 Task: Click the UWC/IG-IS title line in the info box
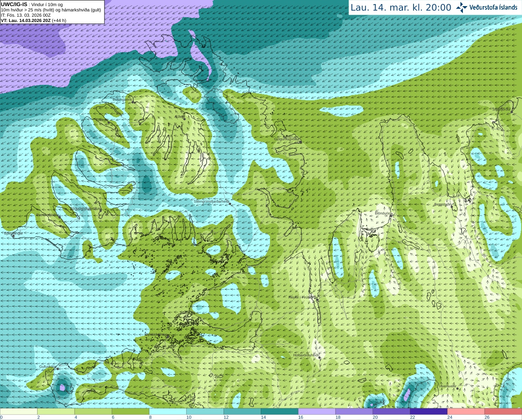pyautogui.click(x=31, y=4)
